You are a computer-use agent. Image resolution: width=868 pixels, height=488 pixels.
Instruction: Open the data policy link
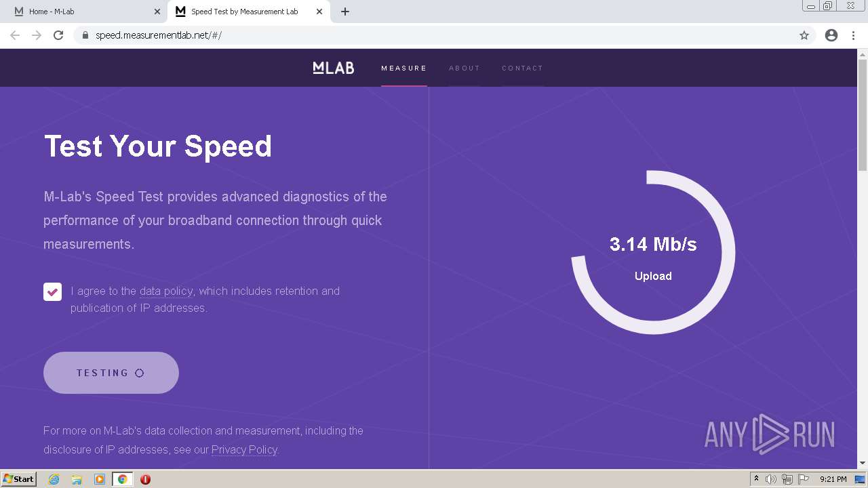coord(166,291)
